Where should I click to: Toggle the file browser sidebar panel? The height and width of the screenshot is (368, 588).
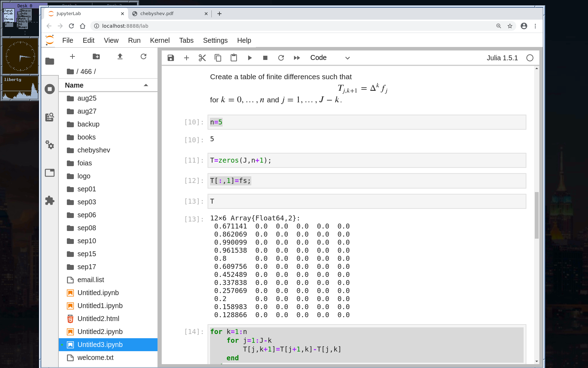click(x=50, y=61)
